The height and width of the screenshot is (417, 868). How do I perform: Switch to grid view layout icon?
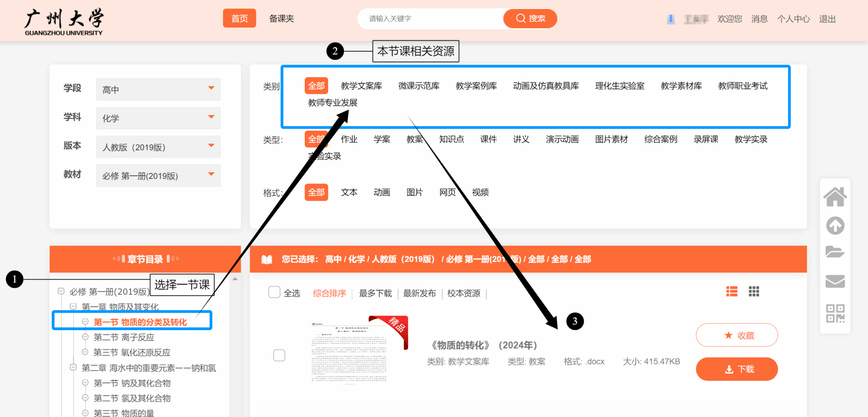(754, 292)
